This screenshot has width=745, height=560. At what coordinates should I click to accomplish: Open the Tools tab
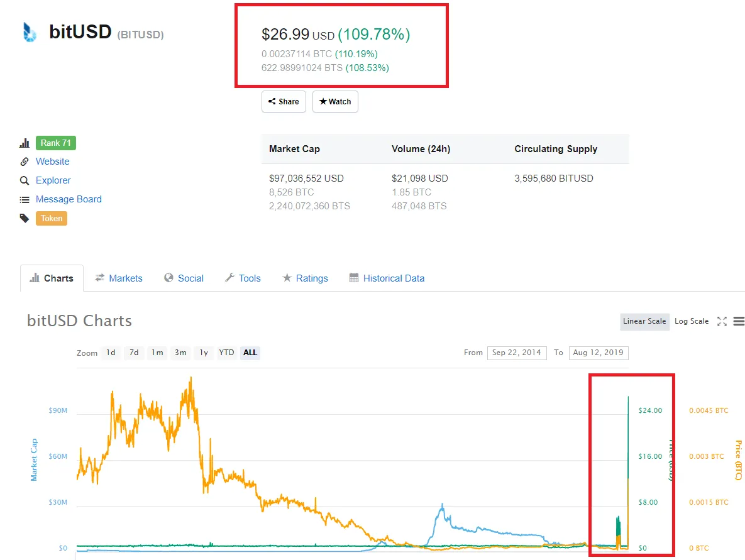pyautogui.click(x=243, y=278)
